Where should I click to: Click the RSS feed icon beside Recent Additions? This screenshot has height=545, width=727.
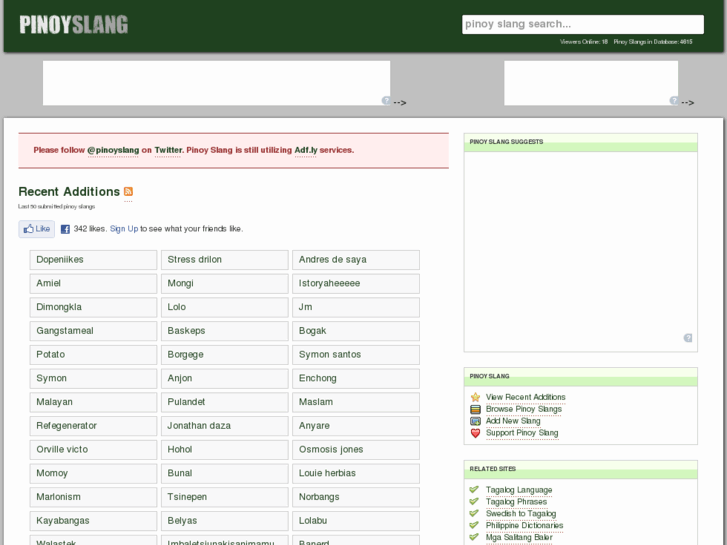tap(128, 192)
